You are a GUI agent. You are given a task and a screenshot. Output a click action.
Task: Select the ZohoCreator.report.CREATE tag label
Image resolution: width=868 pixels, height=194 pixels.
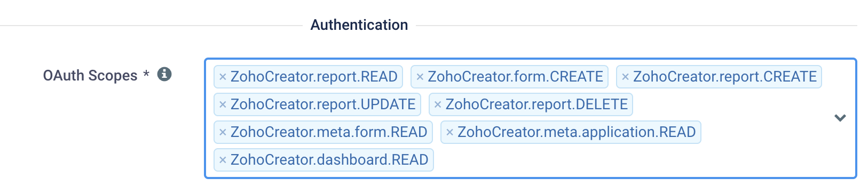click(725, 77)
